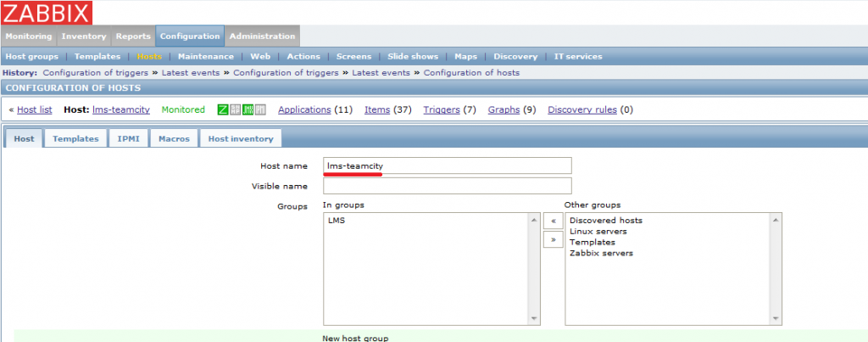This screenshot has width=868, height=342.
Task: Open the Actions submenu
Action: (x=303, y=57)
